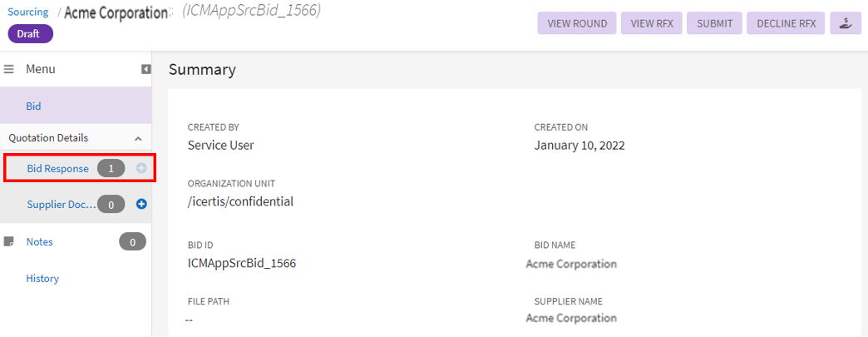The height and width of the screenshot is (337, 868).
Task: Click the View Round button
Action: coord(577,23)
